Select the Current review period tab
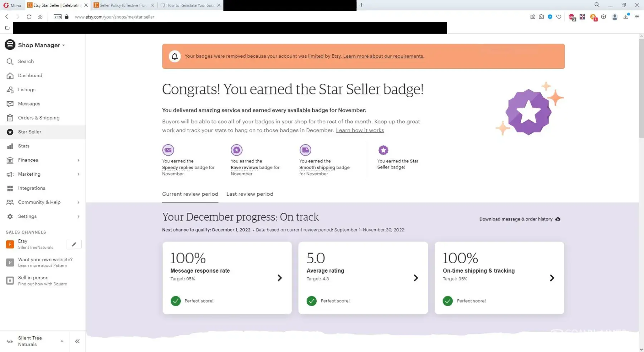This screenshot has height=352, width=644. 190,194
